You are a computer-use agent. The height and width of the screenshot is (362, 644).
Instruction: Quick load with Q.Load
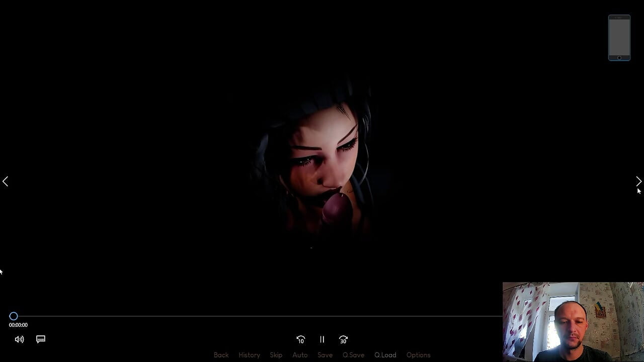coord(385,355)
